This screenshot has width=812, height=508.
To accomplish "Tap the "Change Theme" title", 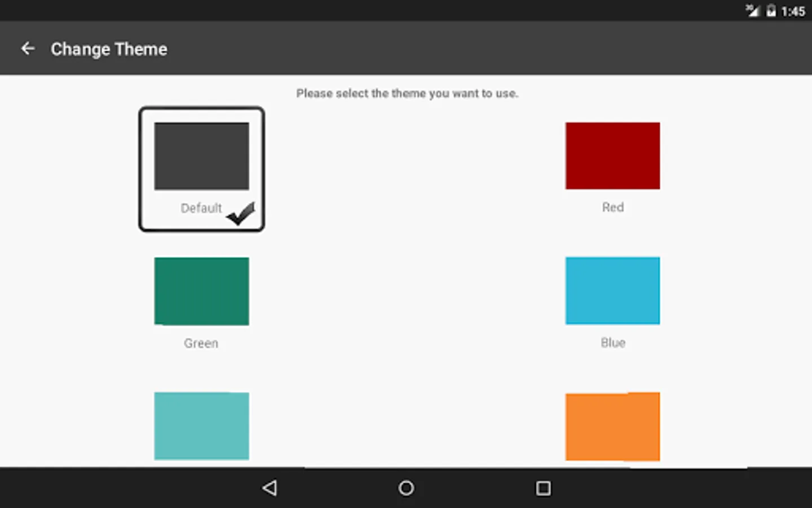I will pyautogui.click(x=109, y=50).
